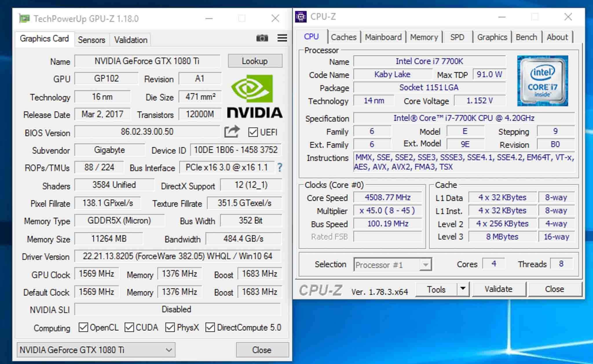Open the Graphics tab in CPU-Z
Screen dimensions: 593x364
click(x=492, y=37)
